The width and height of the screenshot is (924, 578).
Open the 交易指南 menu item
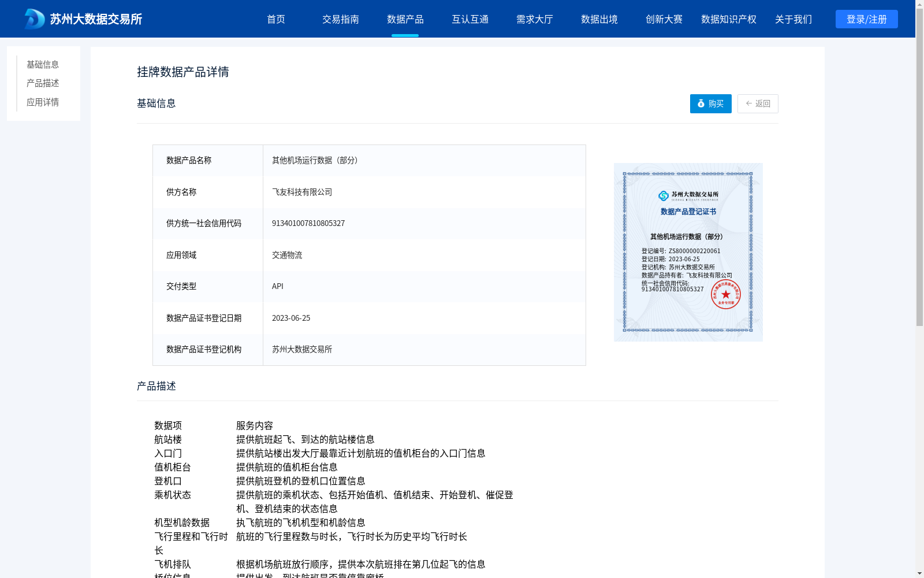click(341, 19)
